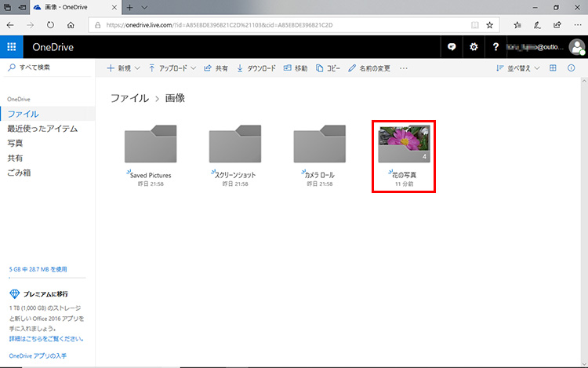
Task: Click the user account avatar
Action: [577, 47]
